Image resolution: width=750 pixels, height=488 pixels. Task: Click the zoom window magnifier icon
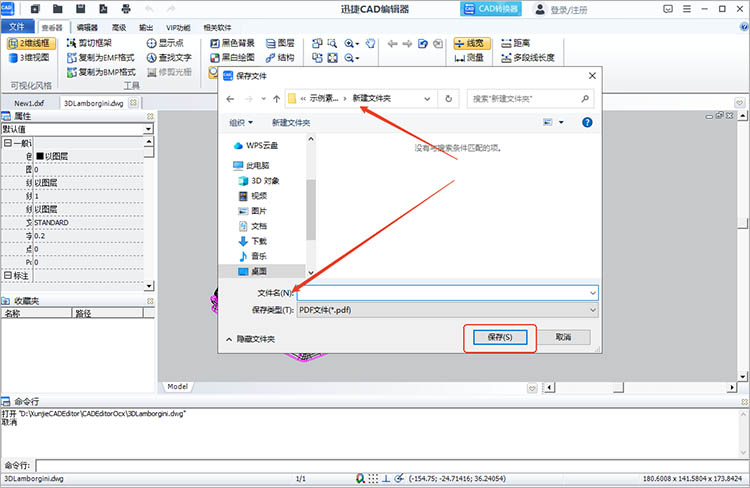(x=332, y=44)
